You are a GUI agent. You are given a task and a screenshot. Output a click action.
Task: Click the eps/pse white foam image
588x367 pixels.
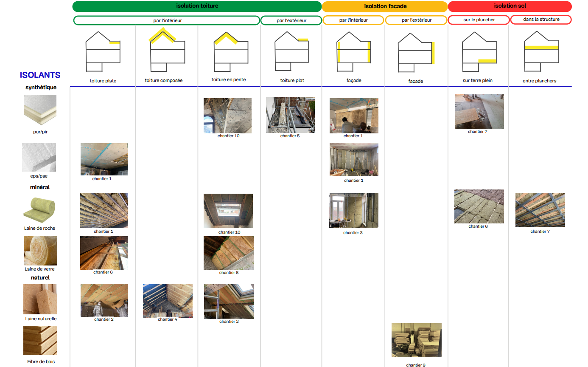coord(39,157)
